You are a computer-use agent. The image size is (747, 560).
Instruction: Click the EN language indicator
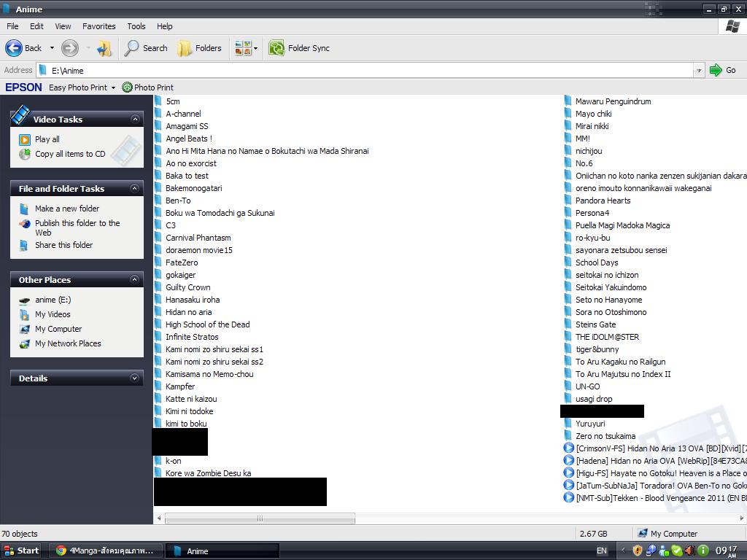pyautogui.click(x=602, y=551)
